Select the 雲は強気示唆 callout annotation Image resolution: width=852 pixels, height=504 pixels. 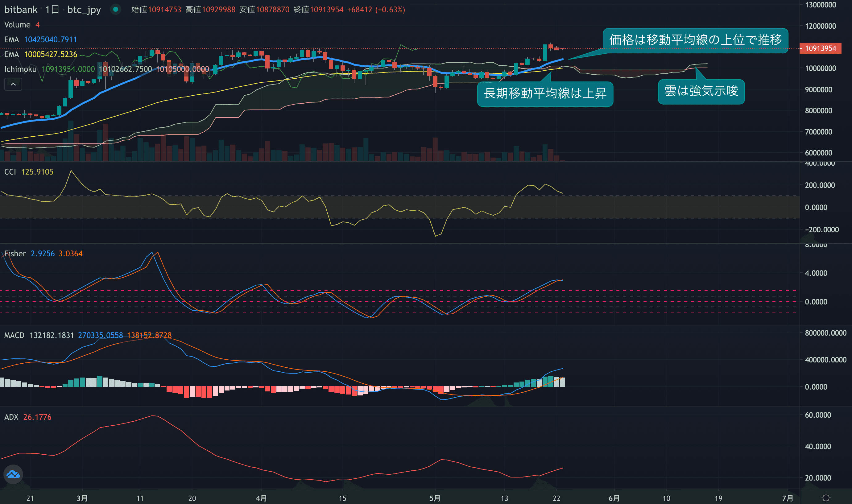pos(701,91)
